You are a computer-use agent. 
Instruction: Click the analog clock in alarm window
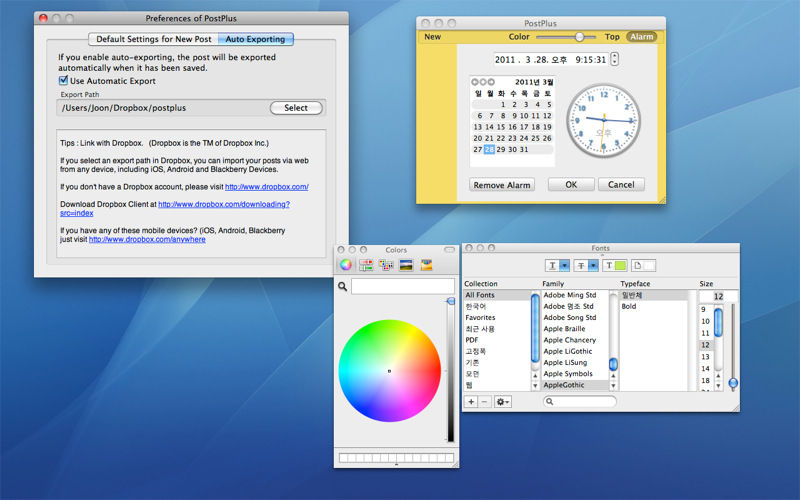pyautogui.click(x=604, y=120)
